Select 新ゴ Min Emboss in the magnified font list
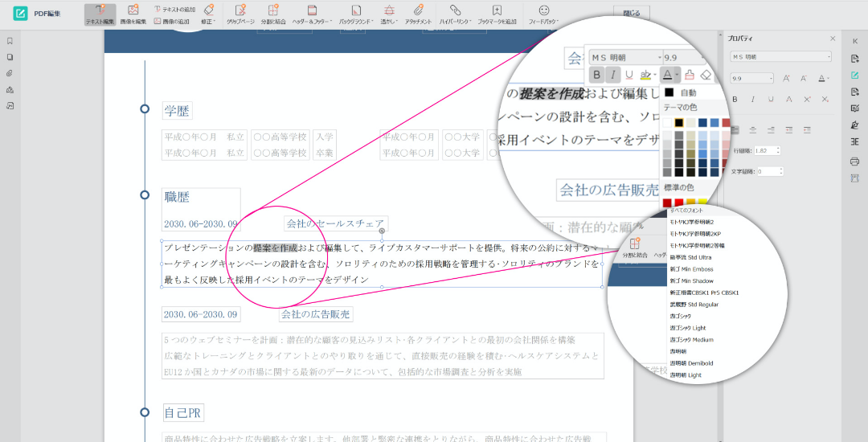Viewport: 868px width, 442px height. click(691, 269)
